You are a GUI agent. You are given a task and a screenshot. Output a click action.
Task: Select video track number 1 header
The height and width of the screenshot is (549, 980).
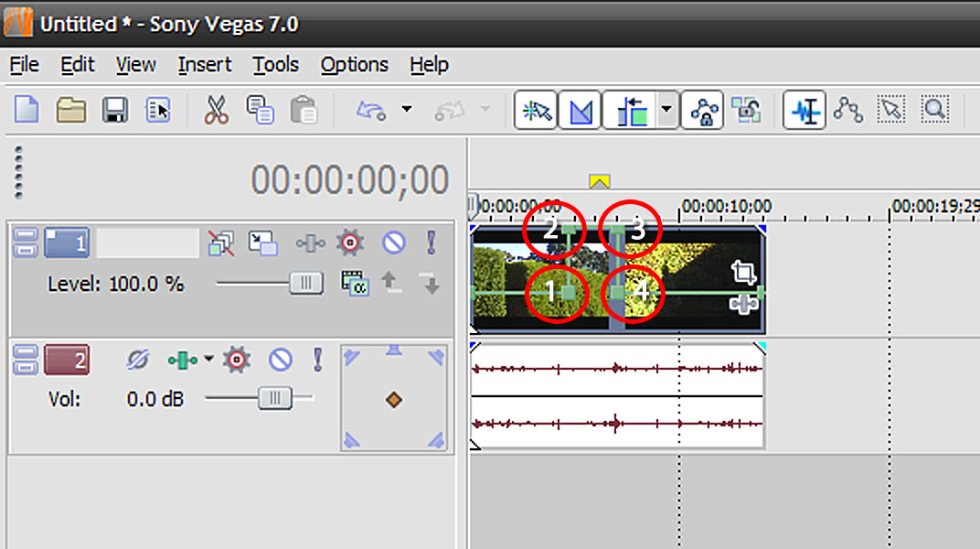click(67, 242)
